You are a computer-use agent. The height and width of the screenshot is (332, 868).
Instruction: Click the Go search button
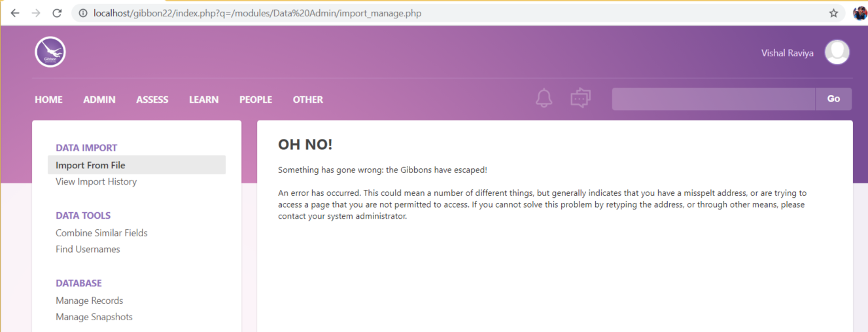click(833, 99)
